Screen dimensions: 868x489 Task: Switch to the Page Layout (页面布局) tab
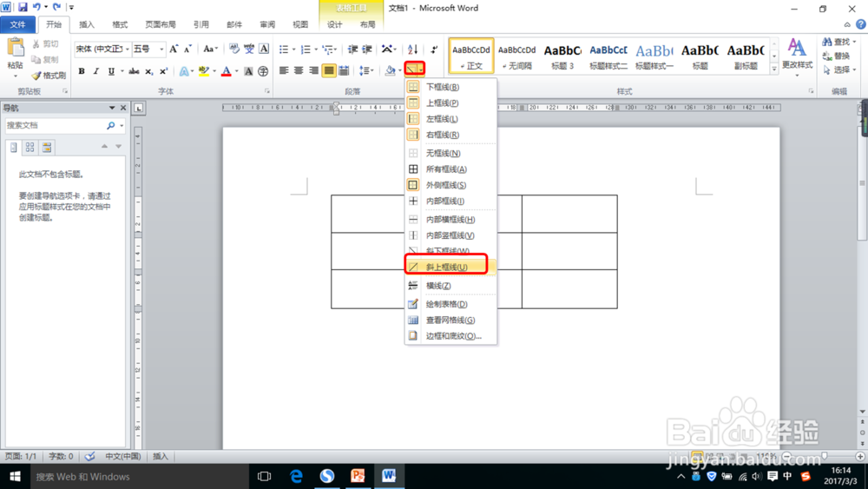click(x=161, y=24)
